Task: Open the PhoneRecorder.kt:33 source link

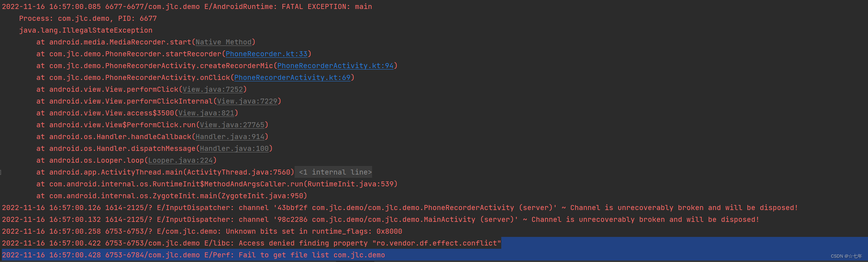Action: [266, 54]
